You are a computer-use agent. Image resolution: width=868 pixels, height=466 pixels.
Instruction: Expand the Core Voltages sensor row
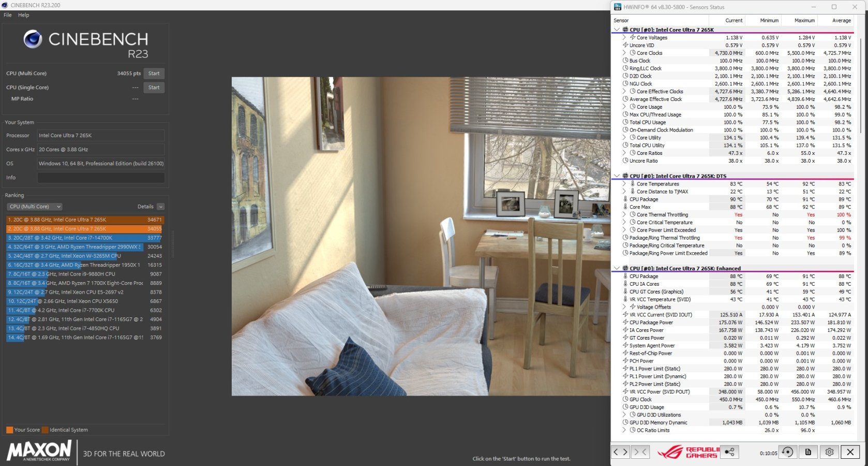pyautogui.click(x=624, y=37)
